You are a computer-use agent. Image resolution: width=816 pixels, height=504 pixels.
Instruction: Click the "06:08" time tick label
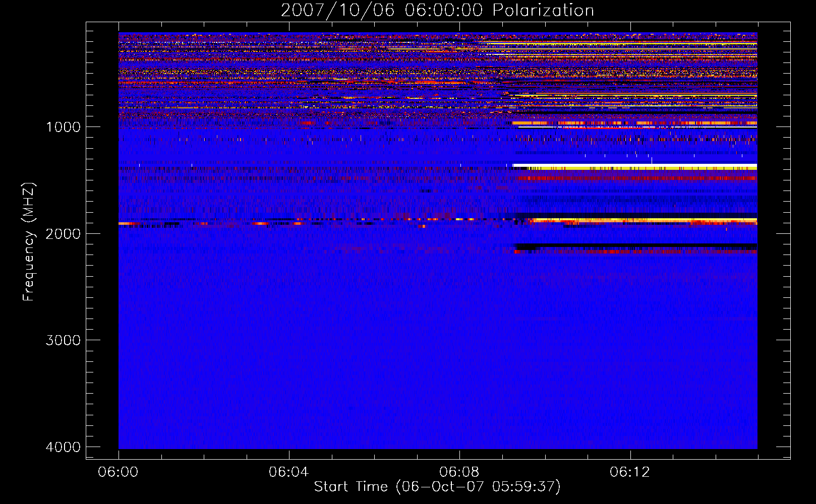(x=459, y=472)
